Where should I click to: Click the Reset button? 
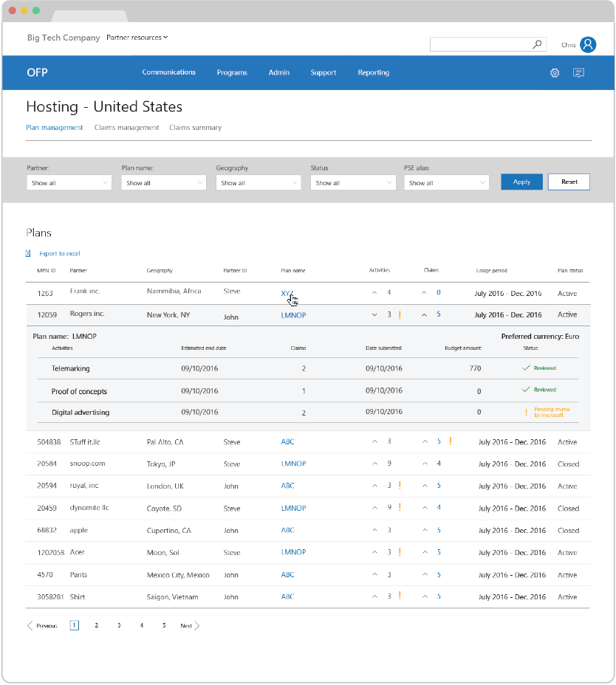(x=569, y=182)
